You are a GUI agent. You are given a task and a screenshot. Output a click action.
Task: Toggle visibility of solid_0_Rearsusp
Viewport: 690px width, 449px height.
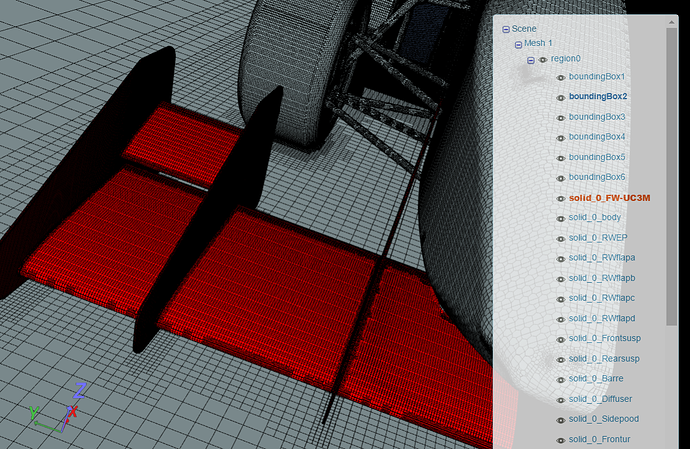click(x=561, y=360)
